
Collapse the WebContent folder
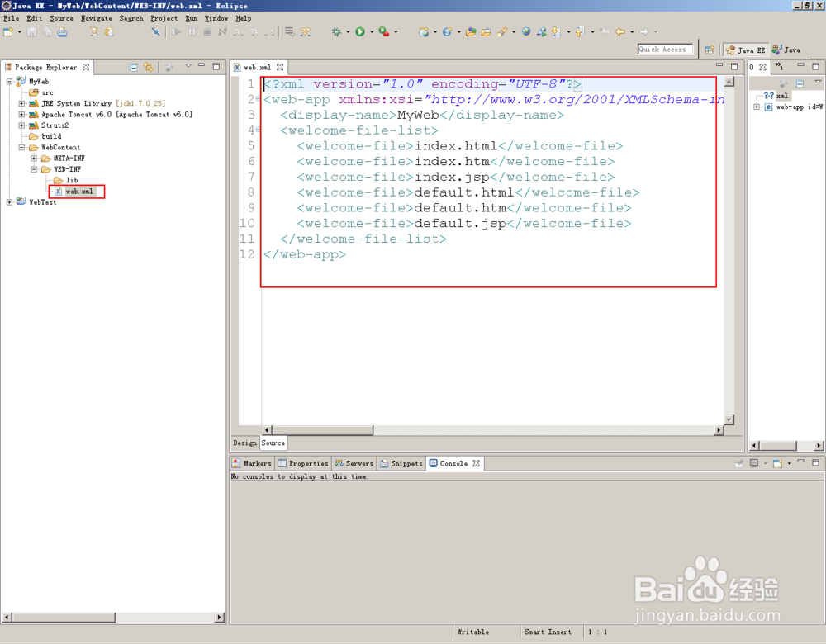(x=21, y=148)
